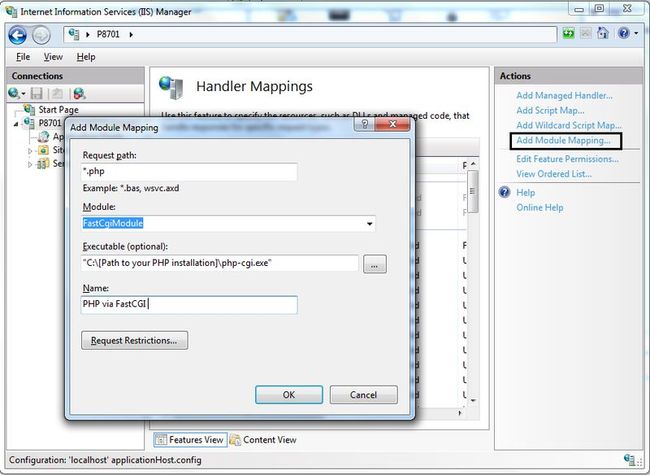Click the Help link in Actions pane
Image resolution: width=650 pixels, height=475 pixels.
pos(525,192)
